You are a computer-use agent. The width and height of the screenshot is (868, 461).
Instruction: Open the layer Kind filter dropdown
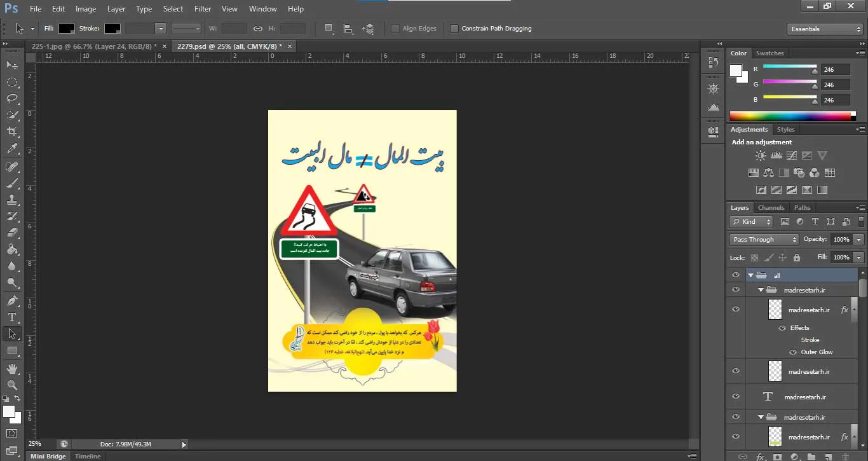[x=751, y=222]
